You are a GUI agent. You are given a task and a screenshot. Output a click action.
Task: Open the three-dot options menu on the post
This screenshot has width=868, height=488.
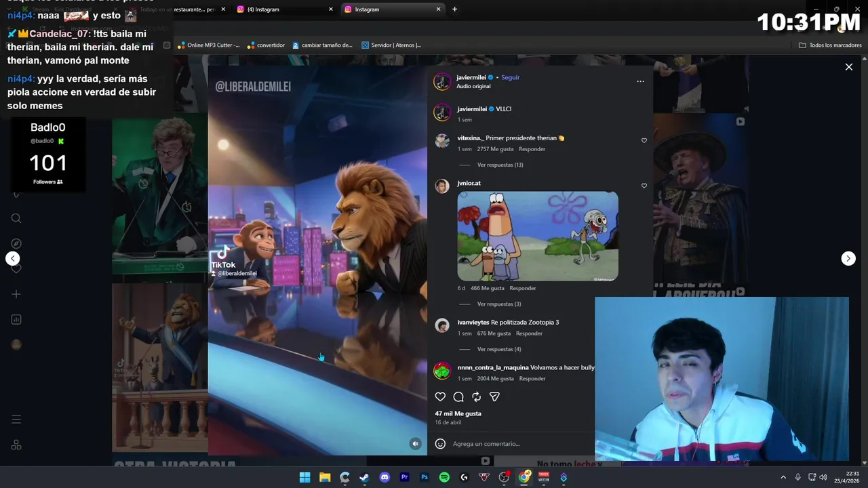[x=640, y=81]
